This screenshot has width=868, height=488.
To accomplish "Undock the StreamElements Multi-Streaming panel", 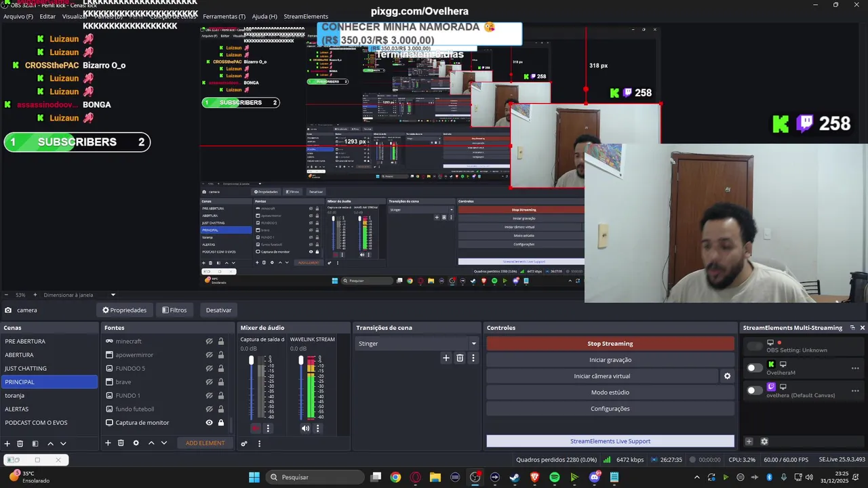I will [x=852, y=327].
